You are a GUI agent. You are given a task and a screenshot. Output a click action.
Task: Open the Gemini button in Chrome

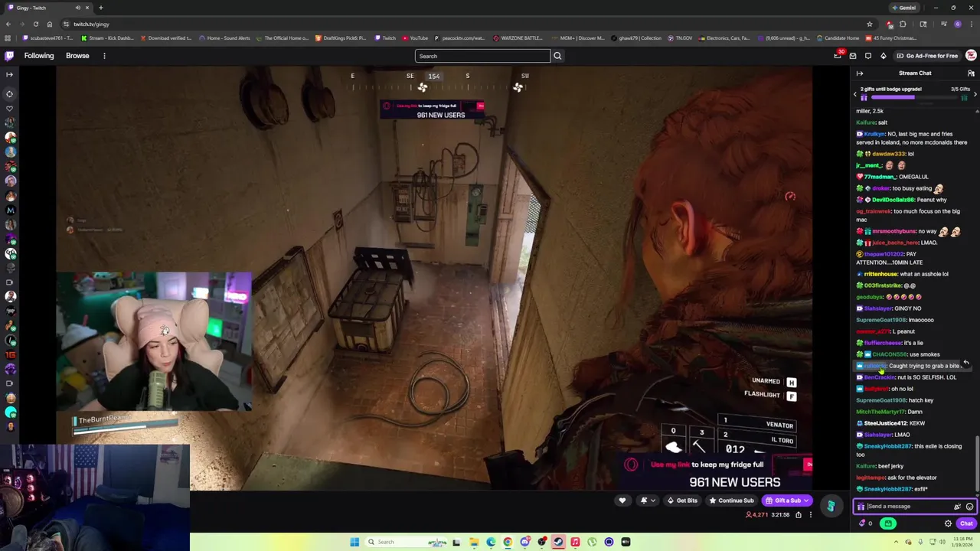click(x=904, y=8)
